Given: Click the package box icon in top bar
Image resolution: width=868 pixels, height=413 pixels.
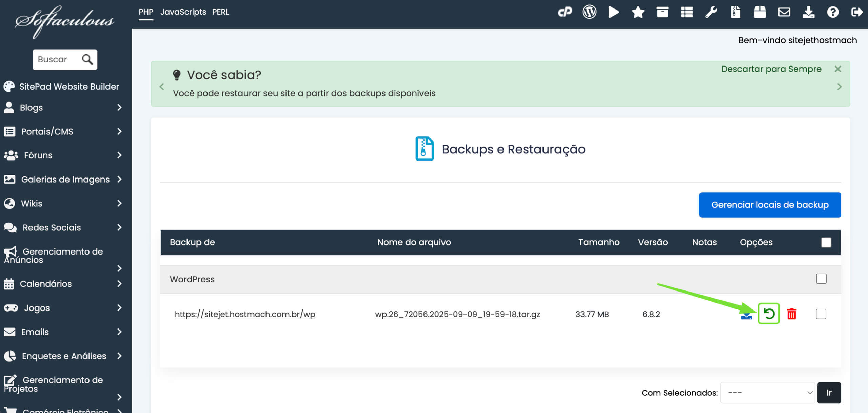Looking at the screenshot, I should pyautogui.click(x=760, y=12).
